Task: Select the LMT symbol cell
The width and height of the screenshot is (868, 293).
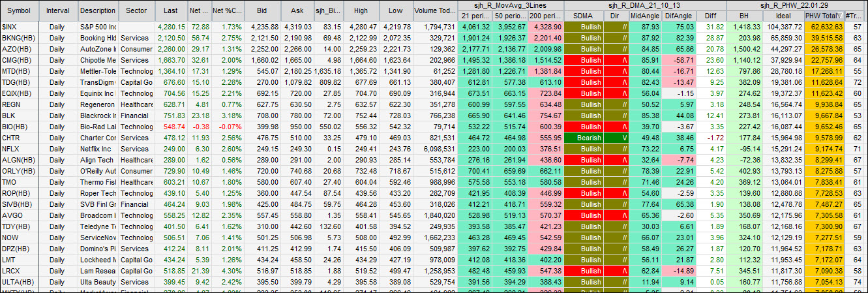Action: click(20, 260)
